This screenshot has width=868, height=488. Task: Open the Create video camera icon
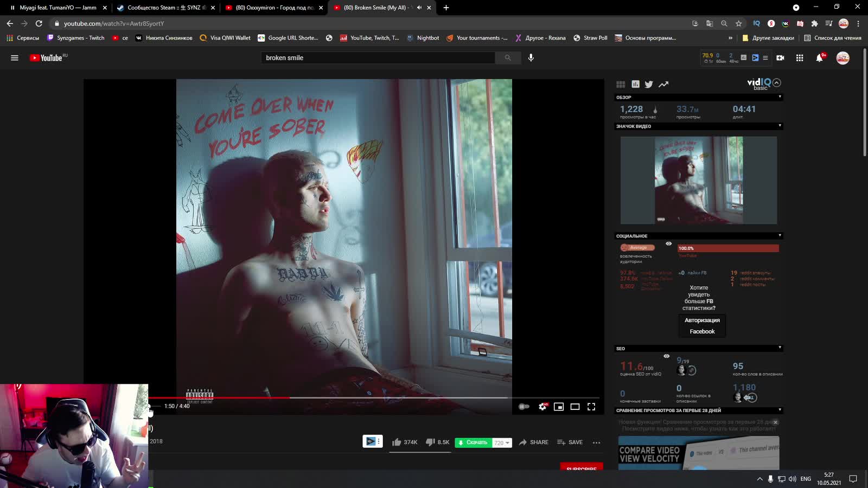point(780,58)
